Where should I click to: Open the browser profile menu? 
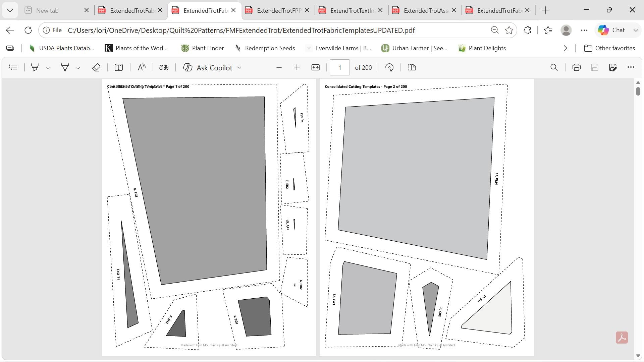click(566, 30)
